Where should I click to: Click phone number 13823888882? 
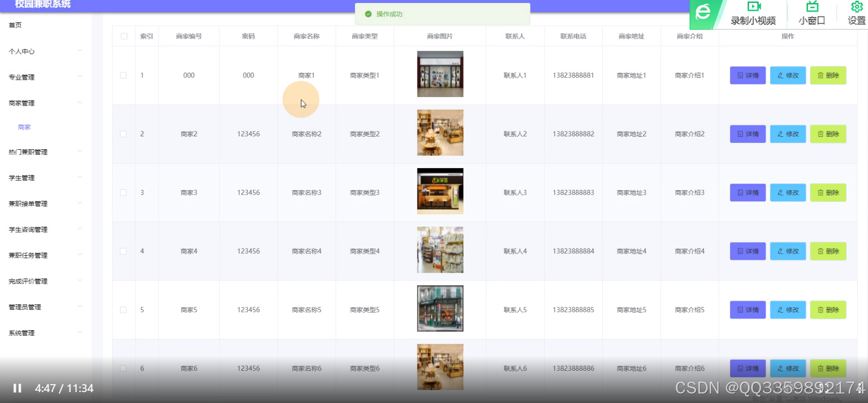[574, 134]
